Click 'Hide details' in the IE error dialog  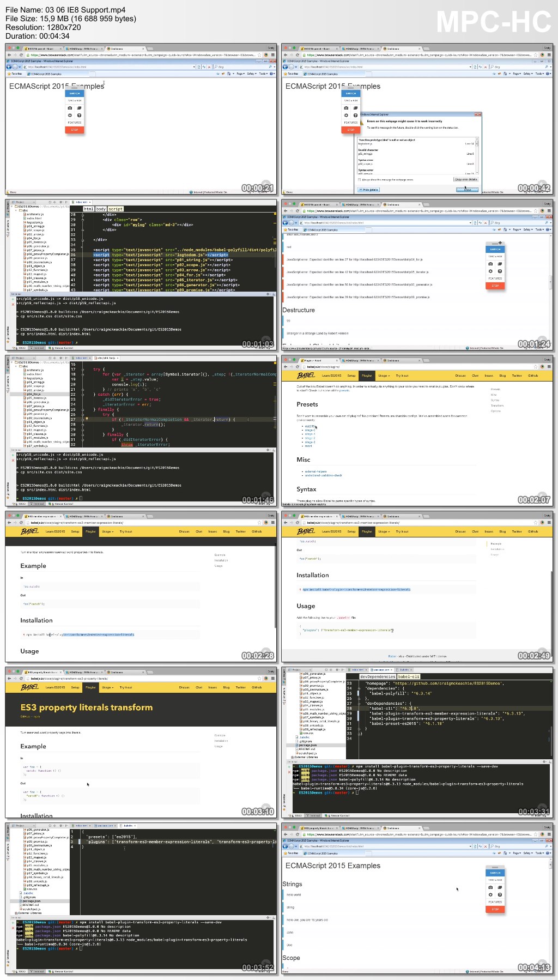tap(368, 190)
